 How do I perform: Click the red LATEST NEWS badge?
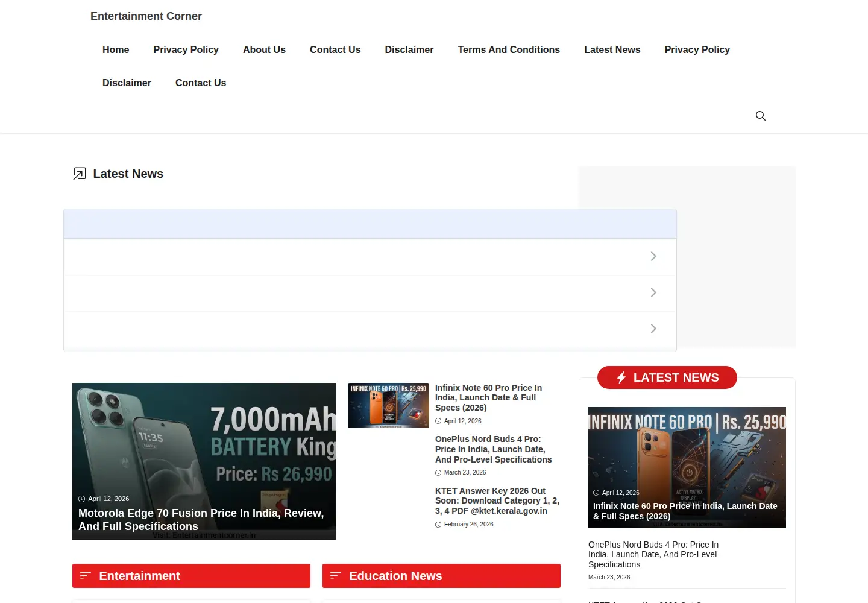(667, 377)
